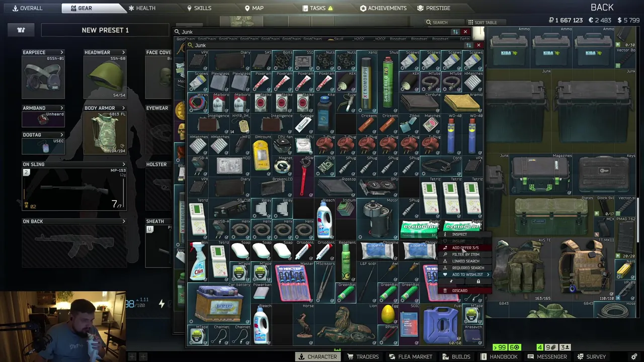The image size is (644, 362).
Task: Expand the EARPIECE slot options
Action: [62, 52]
